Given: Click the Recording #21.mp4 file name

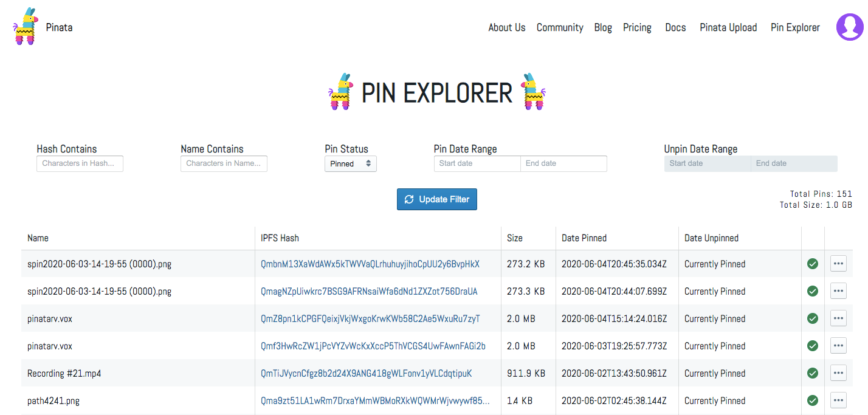Looking at the screenshot, I should point(64,373).
